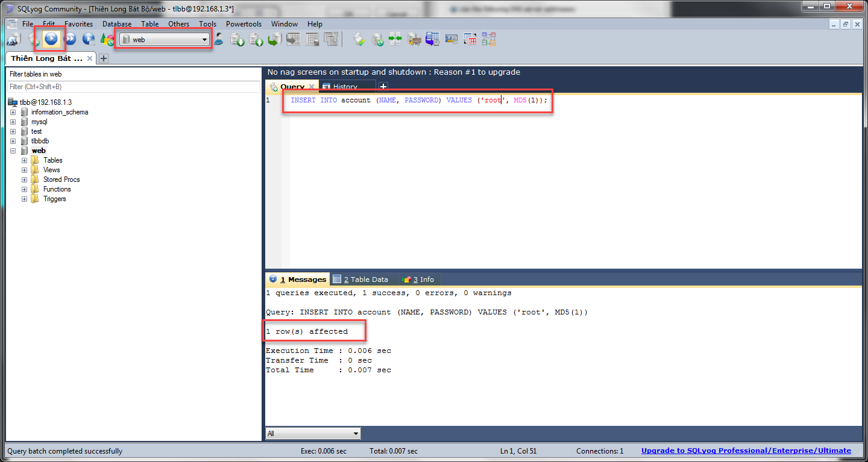Open the Window menu
868x462 pixels.
tap(285, 24)
